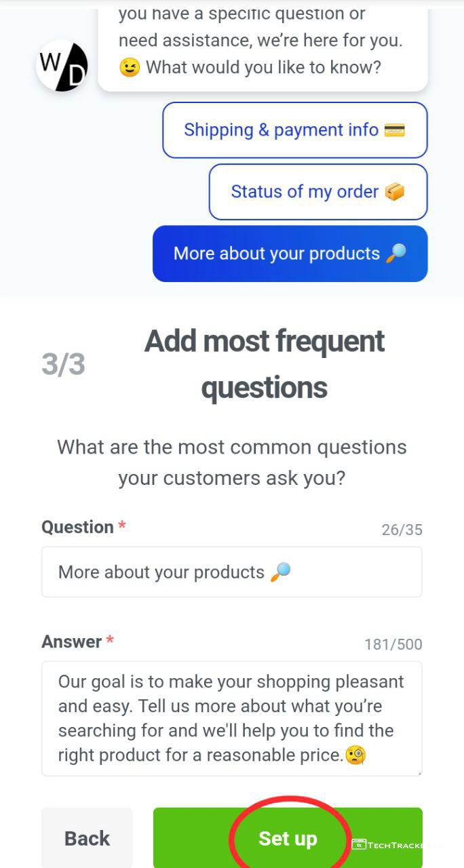The height and width of the screenshot is (868, 464).
Task: Choose the Status of my order reply
Action: click(317, 192)
